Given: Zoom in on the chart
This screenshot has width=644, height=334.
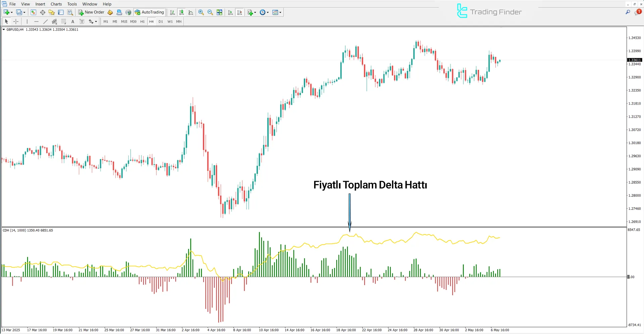Looking at the screenshot, I should pos(201,12).
